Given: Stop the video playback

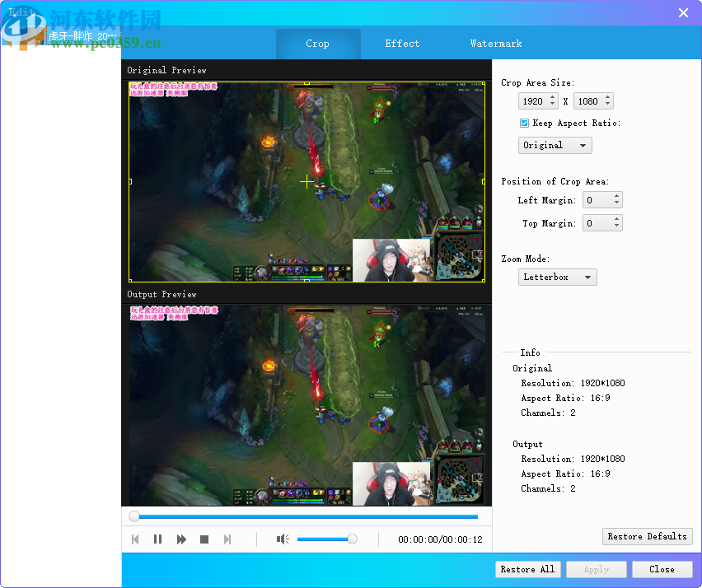Looking at the screenshot, I should point(204,539).
